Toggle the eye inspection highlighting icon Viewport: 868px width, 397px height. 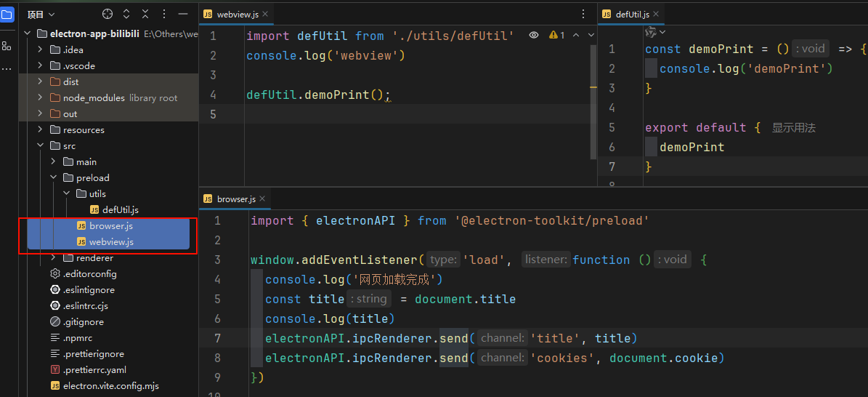click(534, 35)
